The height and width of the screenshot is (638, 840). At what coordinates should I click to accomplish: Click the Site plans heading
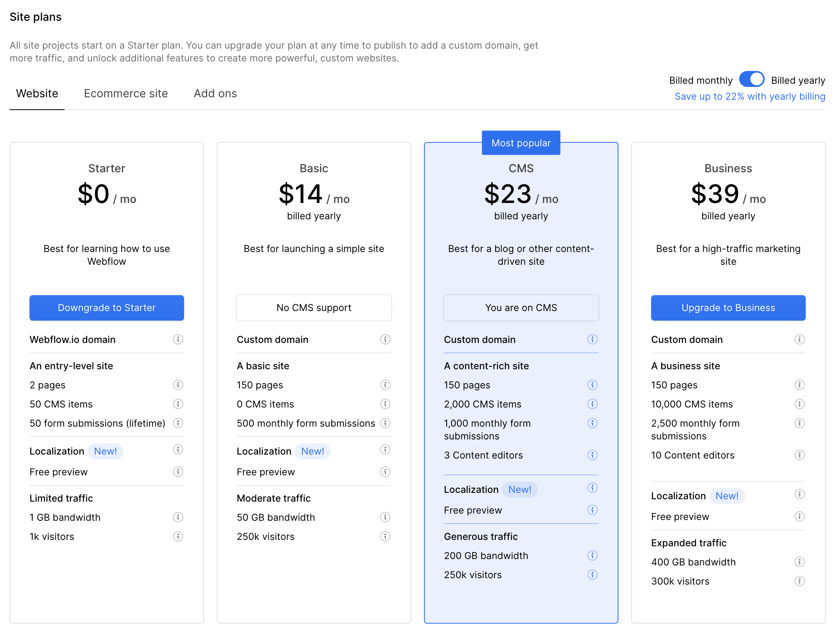(x=35, y=17)
